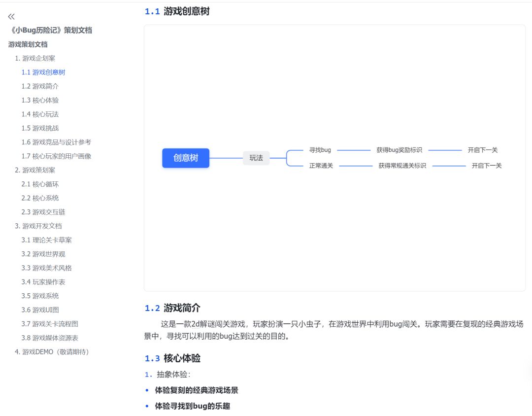Select the 玩法 mind map node
The width and height of the screenshot is (532, 416).
[256, 158]
